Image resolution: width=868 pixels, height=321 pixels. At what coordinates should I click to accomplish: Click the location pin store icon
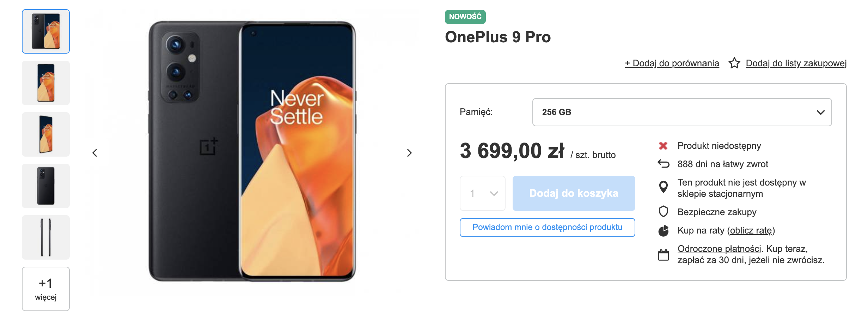tap(664, 187)
